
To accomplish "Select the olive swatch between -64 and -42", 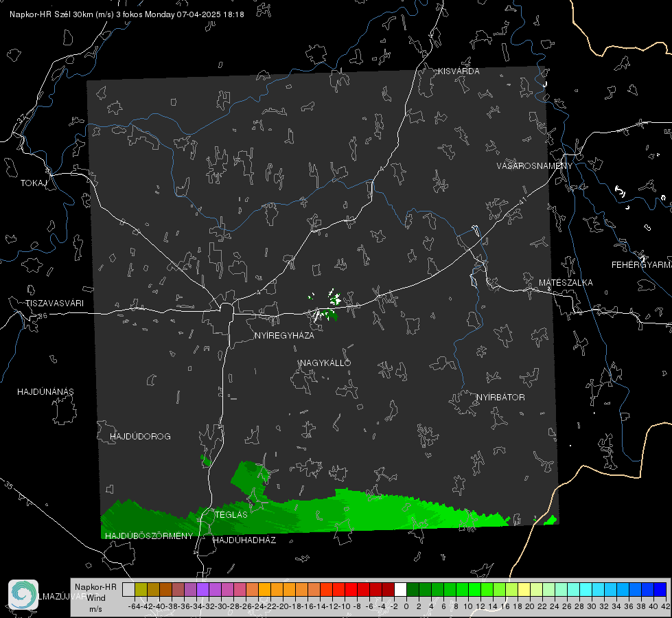I will click(141, 590).
